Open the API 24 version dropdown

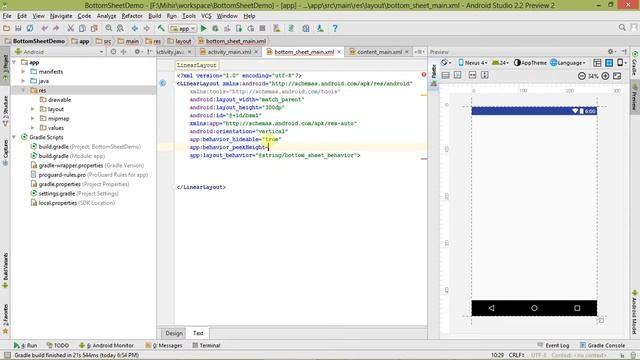pyautogui.click(x=500, y=62)
